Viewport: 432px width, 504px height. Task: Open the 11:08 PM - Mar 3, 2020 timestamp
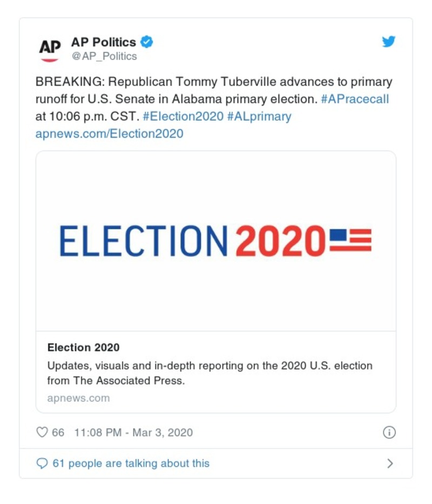pos(133,432)
